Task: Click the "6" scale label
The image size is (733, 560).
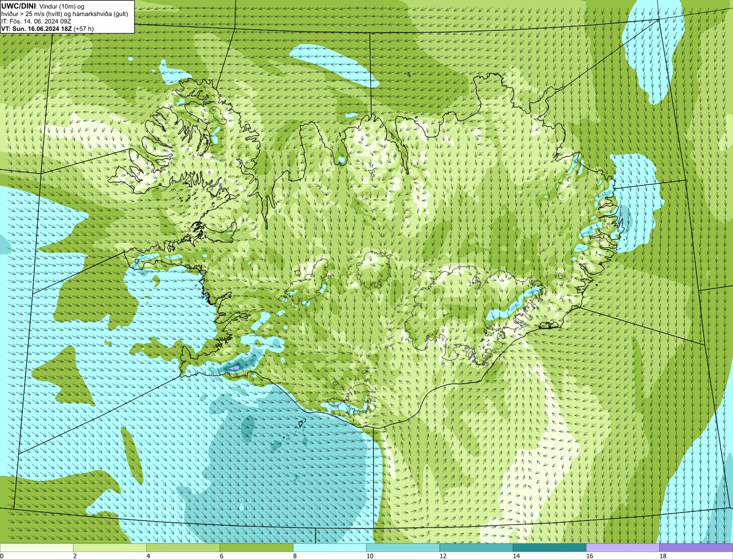Action: point(222,556)
